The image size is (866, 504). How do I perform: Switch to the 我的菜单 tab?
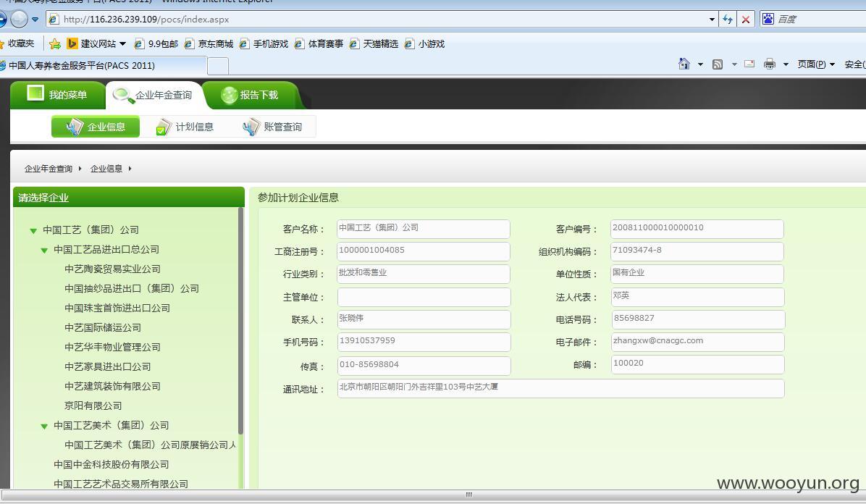[x=57, y=94]
